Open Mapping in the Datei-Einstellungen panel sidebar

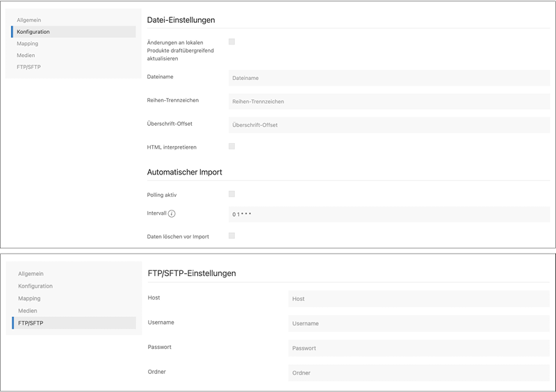click(x=28, y=44)
